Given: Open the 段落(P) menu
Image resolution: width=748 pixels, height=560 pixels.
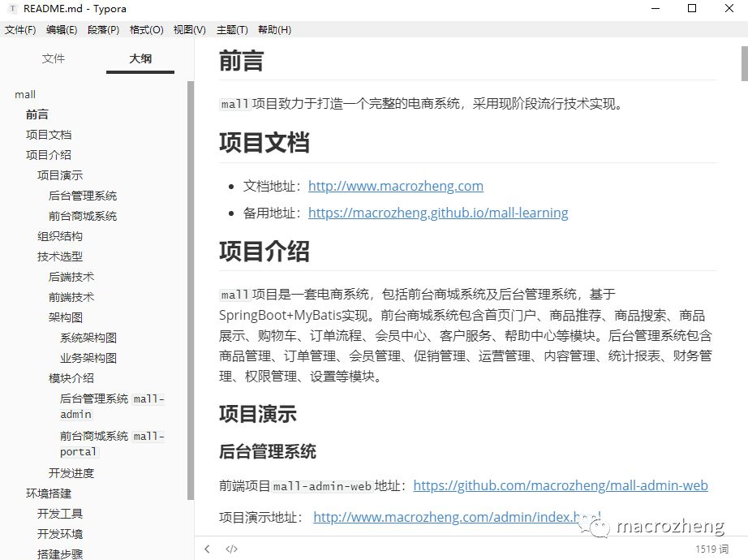Looking at the screenshot, I should click(104, 29).
